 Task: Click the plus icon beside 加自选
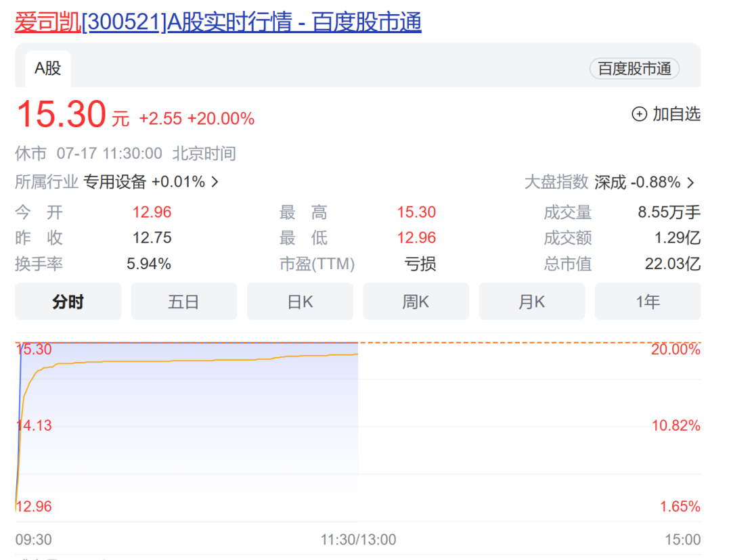[639, 114]
